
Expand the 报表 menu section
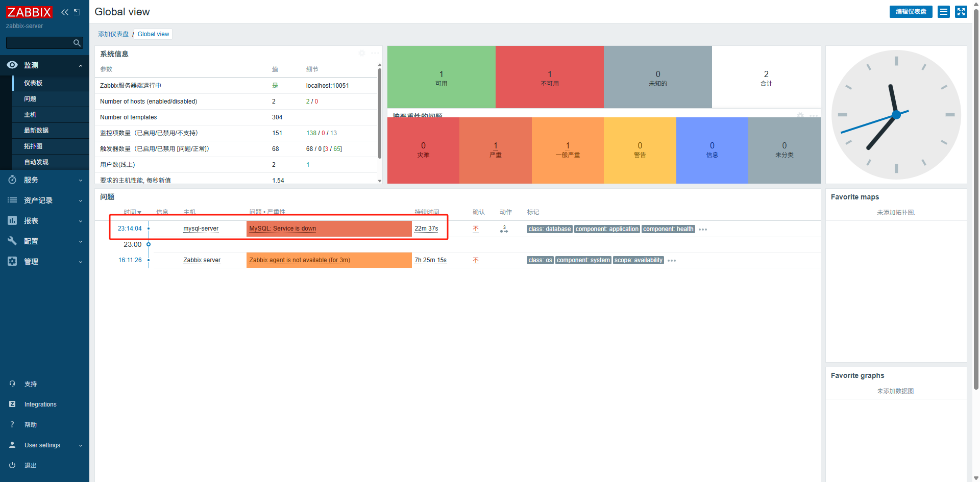81,221
